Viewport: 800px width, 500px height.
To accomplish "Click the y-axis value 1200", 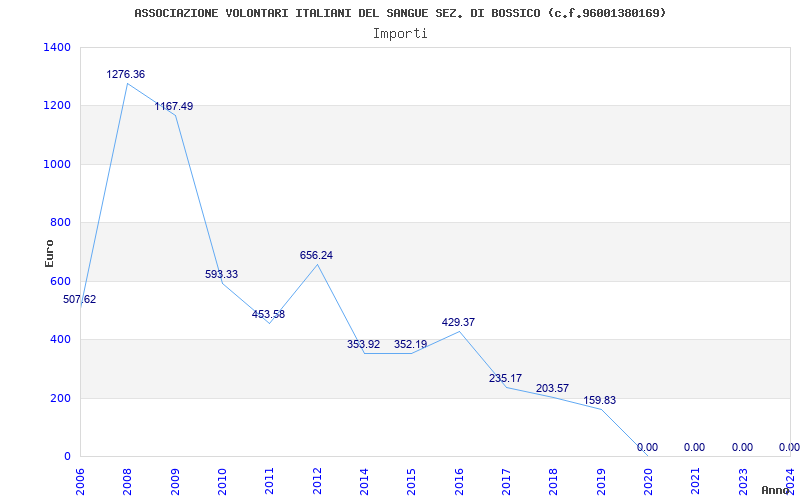I will tap(57, 106).
